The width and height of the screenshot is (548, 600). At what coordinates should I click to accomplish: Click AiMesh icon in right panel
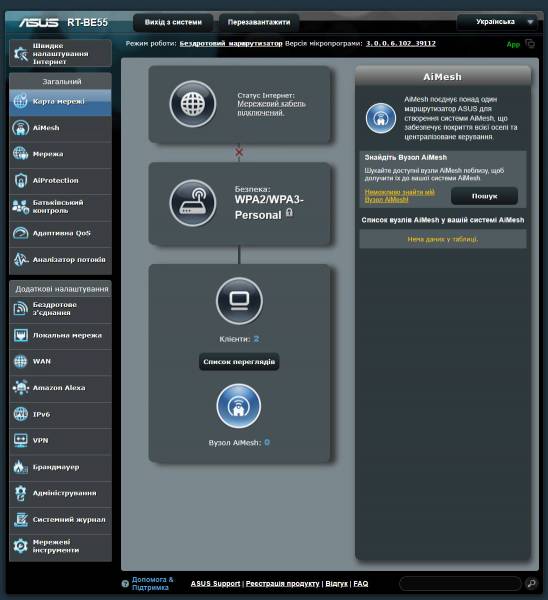click(x=381, y=118)
